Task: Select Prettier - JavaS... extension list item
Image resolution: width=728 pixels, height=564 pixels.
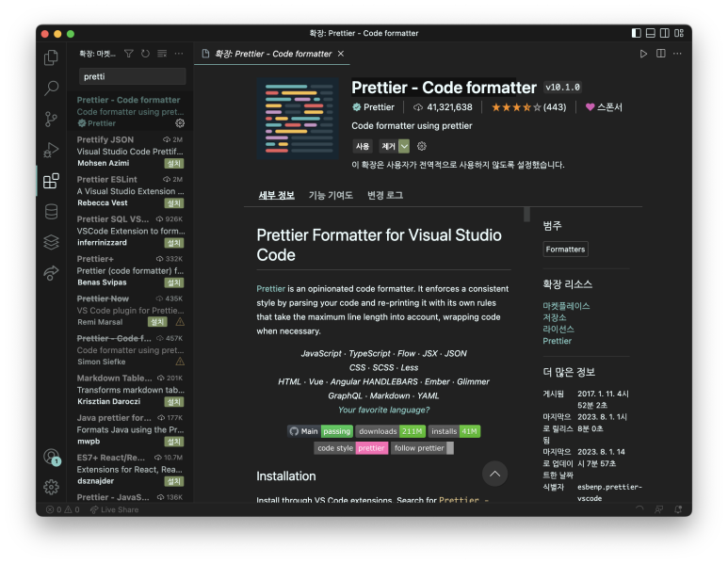Action: [131, 497]
